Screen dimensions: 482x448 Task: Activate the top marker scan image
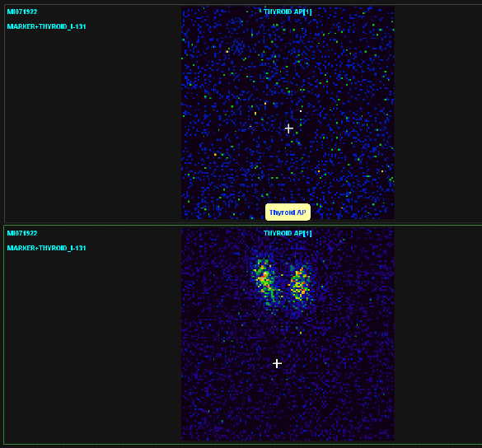click(288, 113)
